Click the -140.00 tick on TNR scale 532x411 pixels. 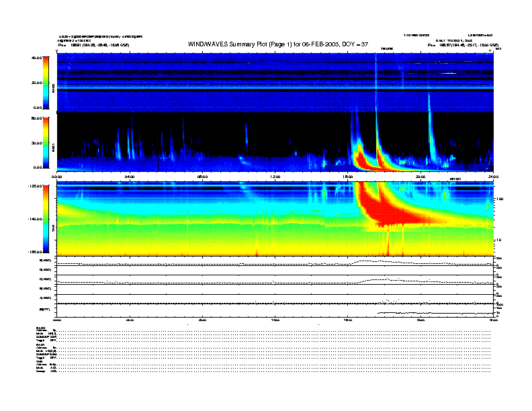point(35,219)
